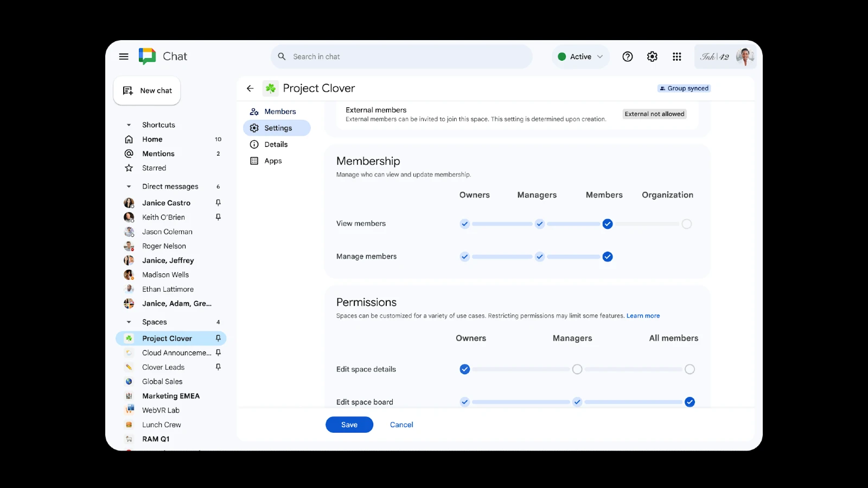Set Edit space details to Managers
Screen dimensions: 868x488
point(577,369)
